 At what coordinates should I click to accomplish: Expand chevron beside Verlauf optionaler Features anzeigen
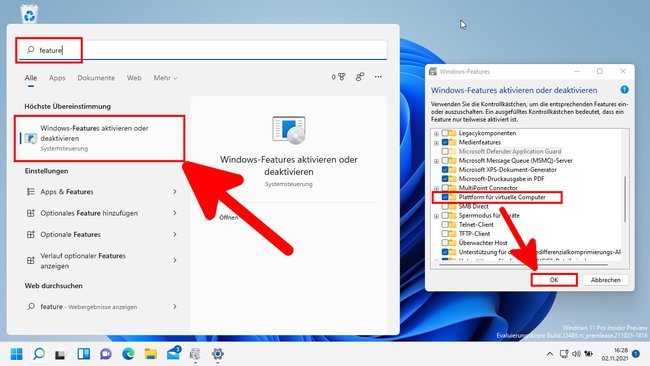pos(175,260)
